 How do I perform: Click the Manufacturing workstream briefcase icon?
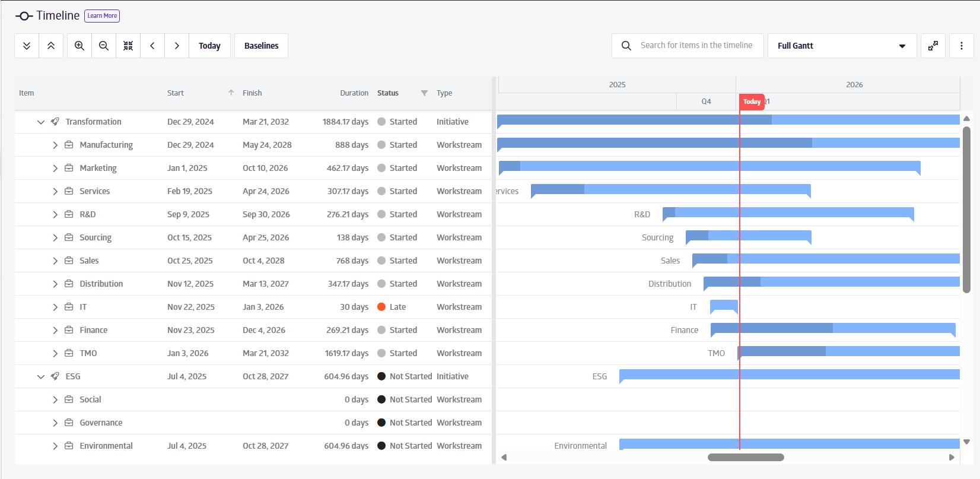pos(69,145)
